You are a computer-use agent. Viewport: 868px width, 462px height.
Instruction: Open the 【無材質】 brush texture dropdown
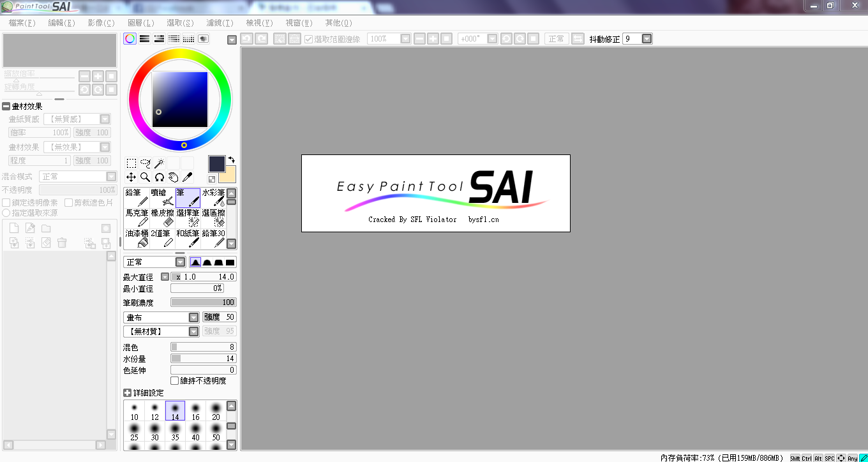tap(161, 331)
